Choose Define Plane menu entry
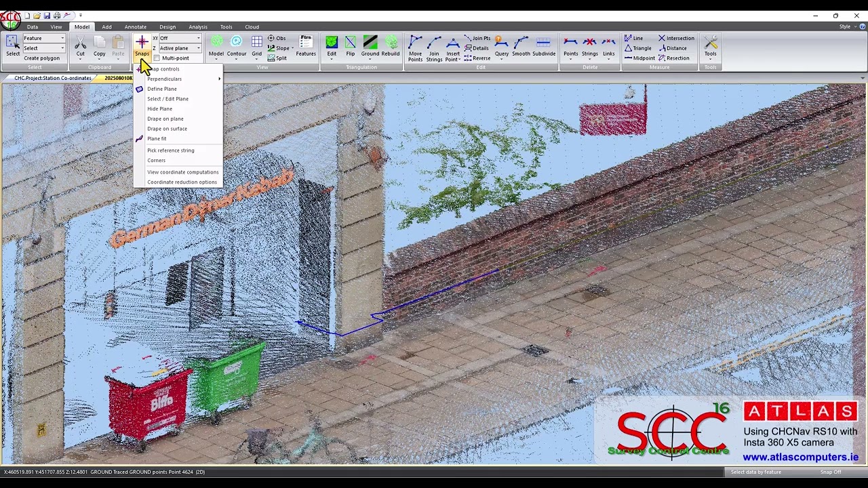Screen dimensions: 868x488 [x=178, y=89]
